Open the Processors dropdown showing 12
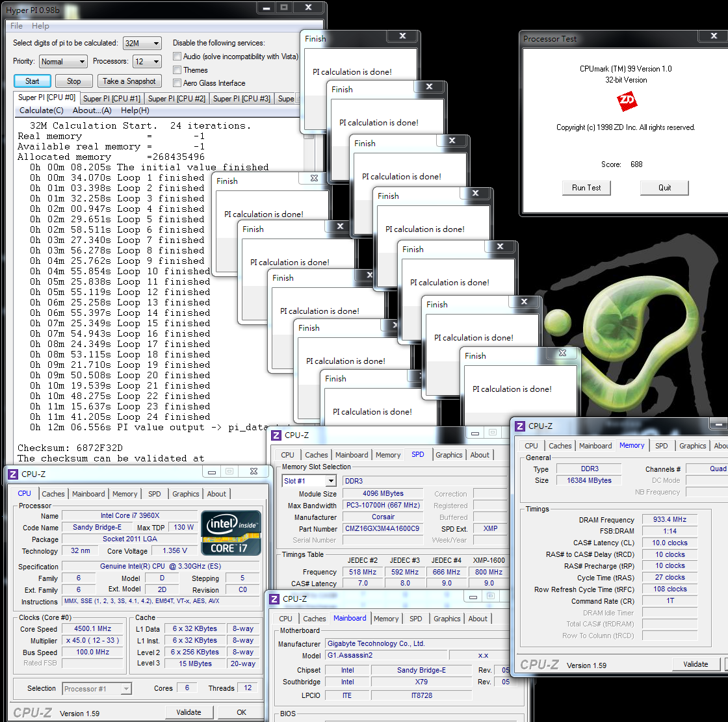728x722 pixels. click(x=147, y=61)
